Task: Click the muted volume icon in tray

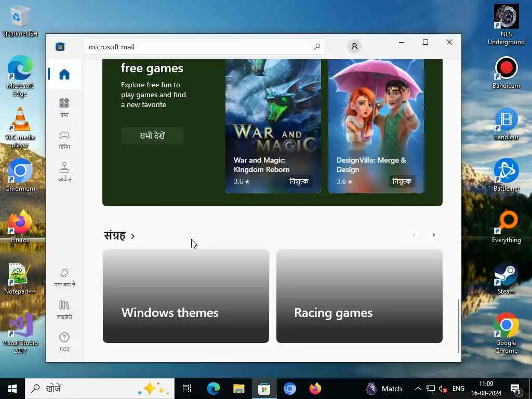Action: pyautogui.click(x=443, y=389)
